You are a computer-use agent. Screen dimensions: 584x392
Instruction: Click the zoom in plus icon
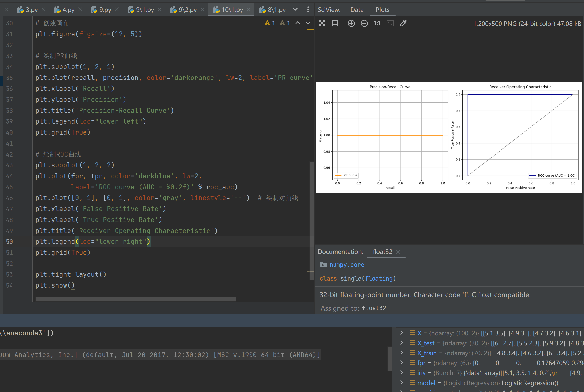tap(351, 24)
